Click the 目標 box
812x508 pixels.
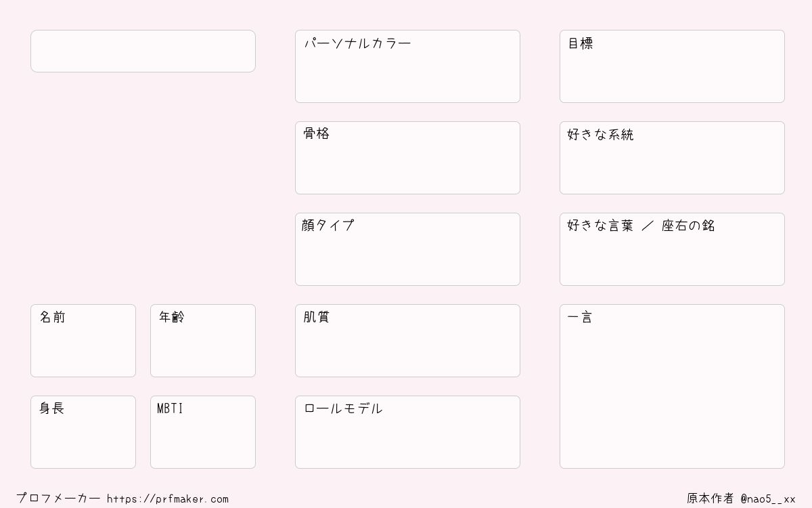[672, 66]
